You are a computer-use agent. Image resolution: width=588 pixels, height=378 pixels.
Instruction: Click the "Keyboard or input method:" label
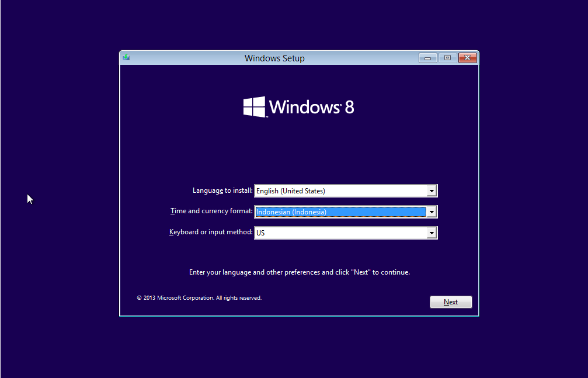[x=211, y=232]
